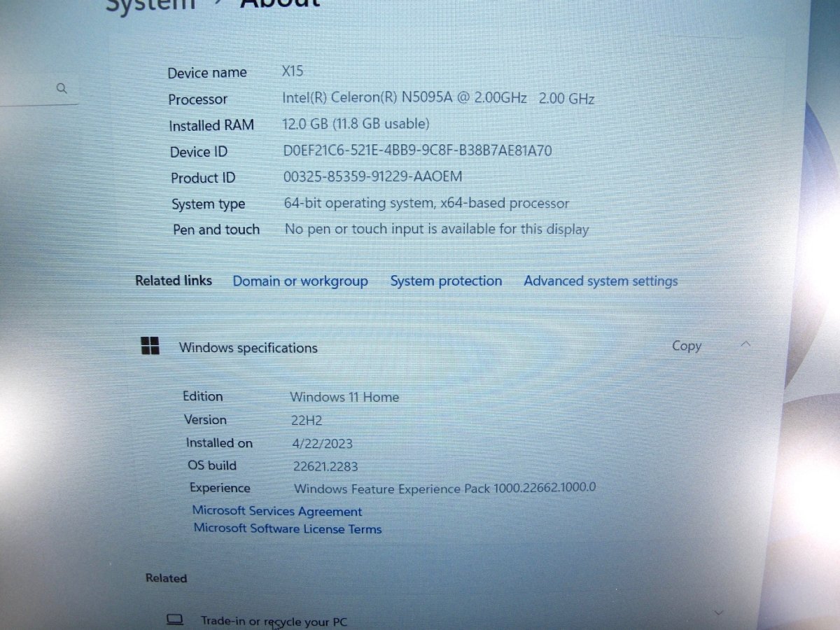
Task: Click the Windows logo beside Windows specifications
Action: pyautogui.click(x=150, y=345)
